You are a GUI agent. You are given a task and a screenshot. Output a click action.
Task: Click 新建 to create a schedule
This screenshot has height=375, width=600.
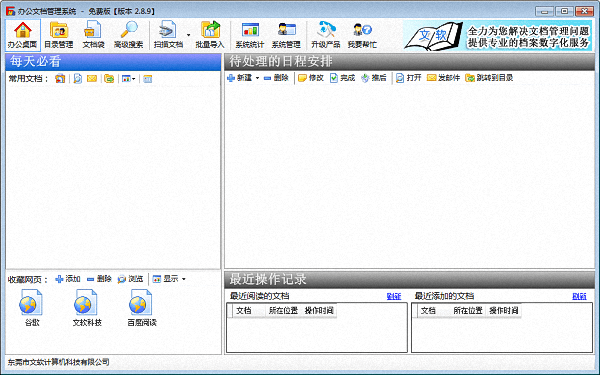[240, 78]
